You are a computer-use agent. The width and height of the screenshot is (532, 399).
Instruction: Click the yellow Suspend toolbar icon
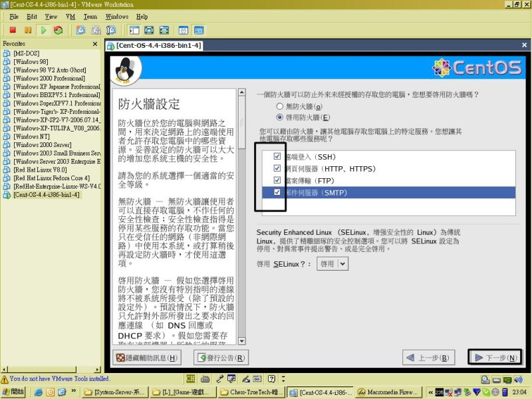click(x=28, y=30)
